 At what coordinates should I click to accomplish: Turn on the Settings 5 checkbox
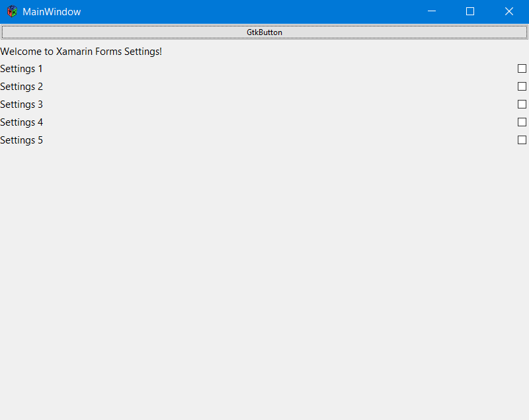[x=522, y=140]
